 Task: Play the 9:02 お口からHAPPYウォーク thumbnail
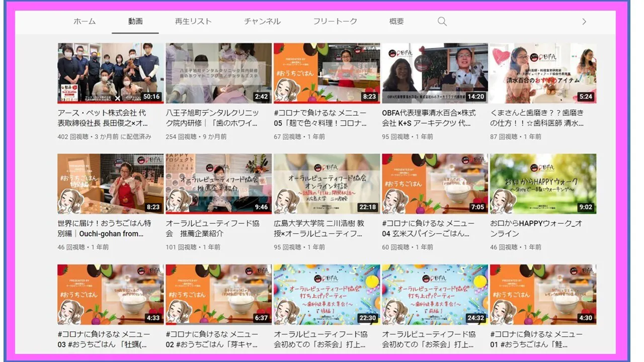pos(543,184)
